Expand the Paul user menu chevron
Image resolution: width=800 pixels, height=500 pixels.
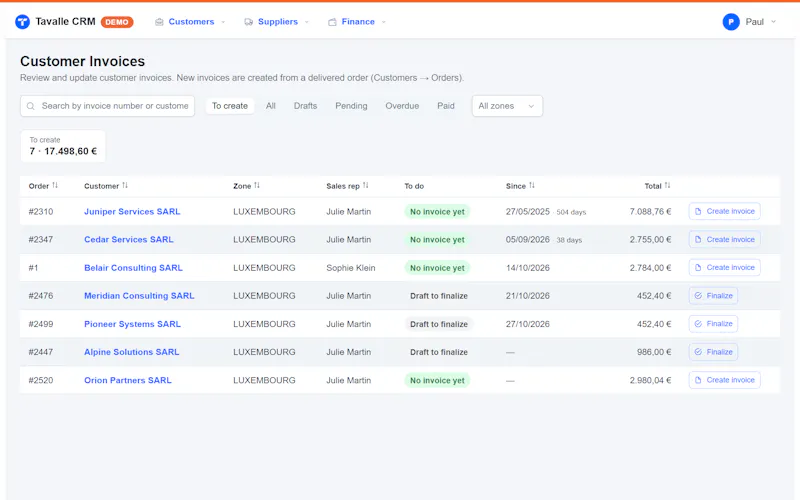click(773, 22)
